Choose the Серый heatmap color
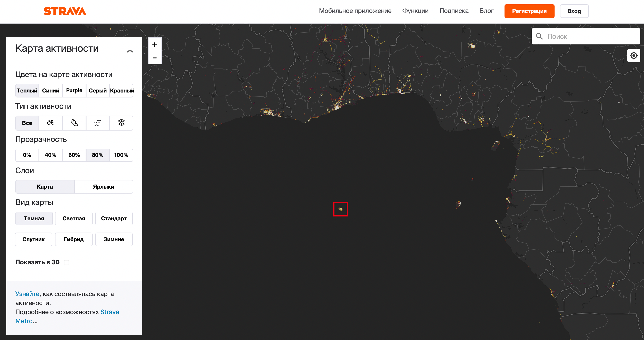 click(x=98, y=91)
